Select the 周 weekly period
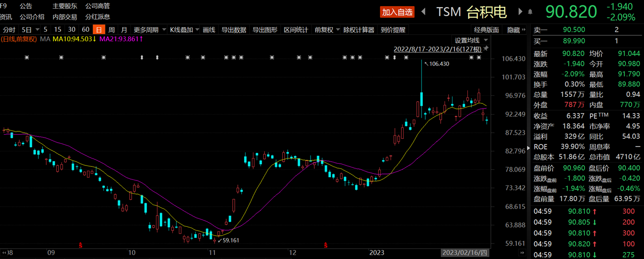Screen dimensions: 644x259 click(111, 30)
